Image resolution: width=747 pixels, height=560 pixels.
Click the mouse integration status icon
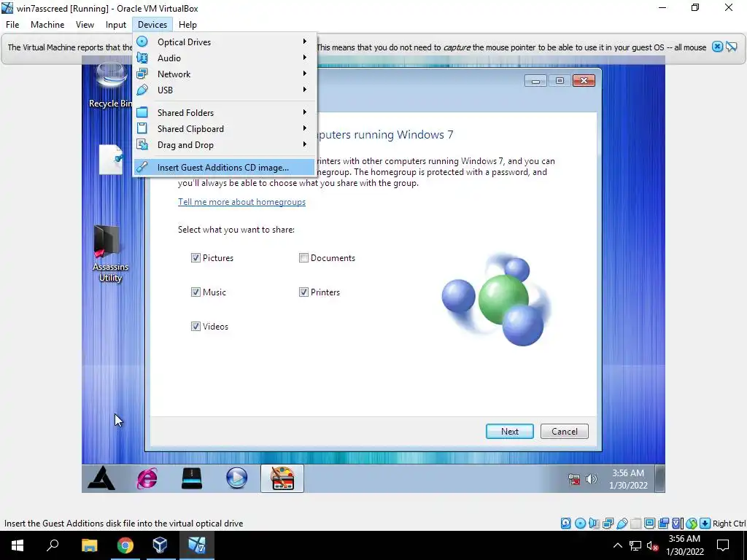692,524
